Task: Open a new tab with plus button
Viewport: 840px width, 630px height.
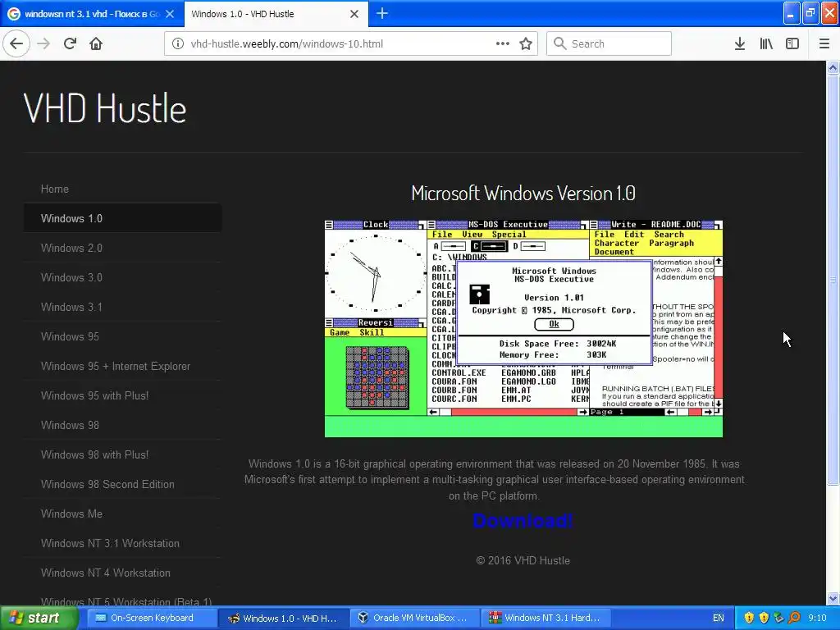Action: (382, 13)
